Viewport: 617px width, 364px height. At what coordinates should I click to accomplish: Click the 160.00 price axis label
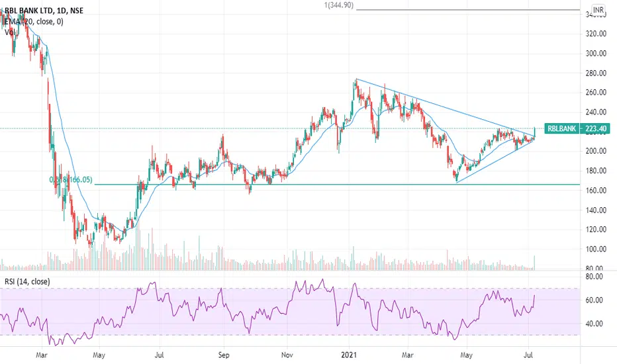[595, 191]
